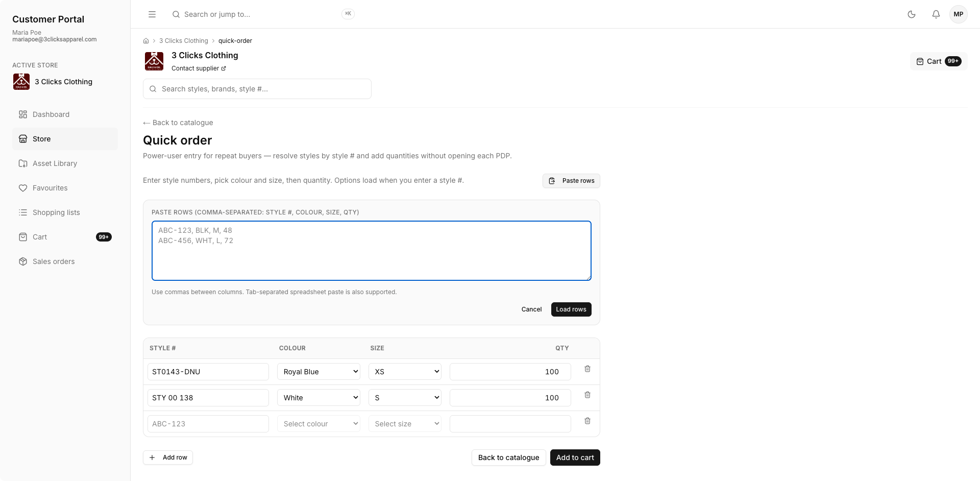This screenshot has height=481, width=980.
Task: Focus the paste rows textarea
Action: pos(372,251)
